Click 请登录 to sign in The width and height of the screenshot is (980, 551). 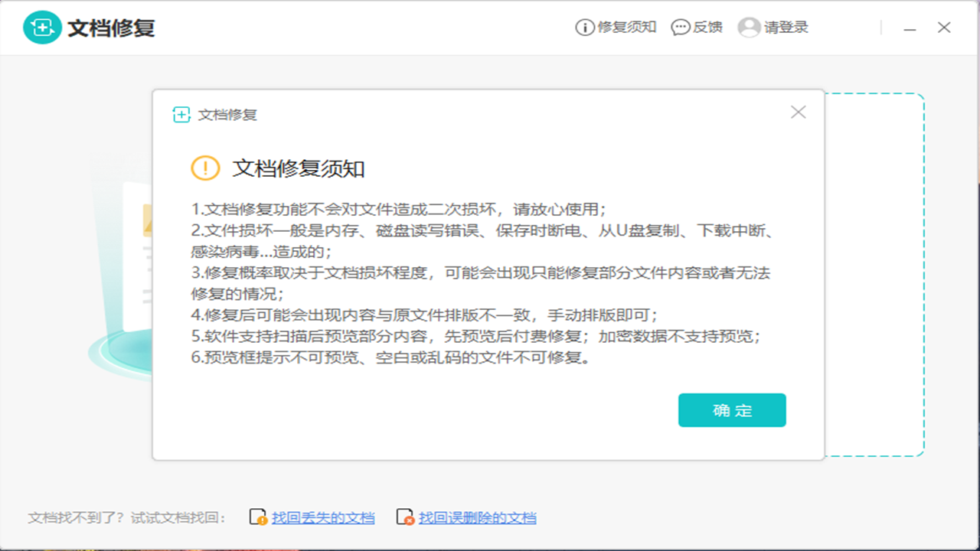point(786,28)
